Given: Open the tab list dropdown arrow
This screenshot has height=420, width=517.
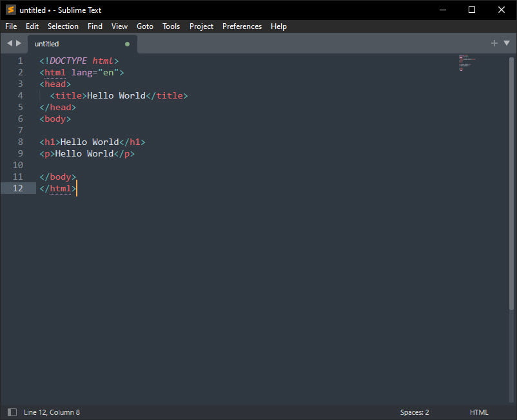Looking at the screenshot, I should [507, 43].
